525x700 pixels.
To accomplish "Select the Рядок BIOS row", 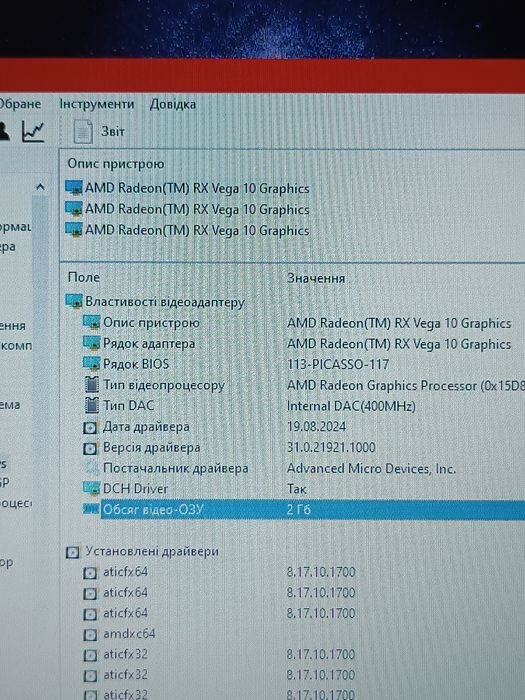I will [x=236, y=364].
